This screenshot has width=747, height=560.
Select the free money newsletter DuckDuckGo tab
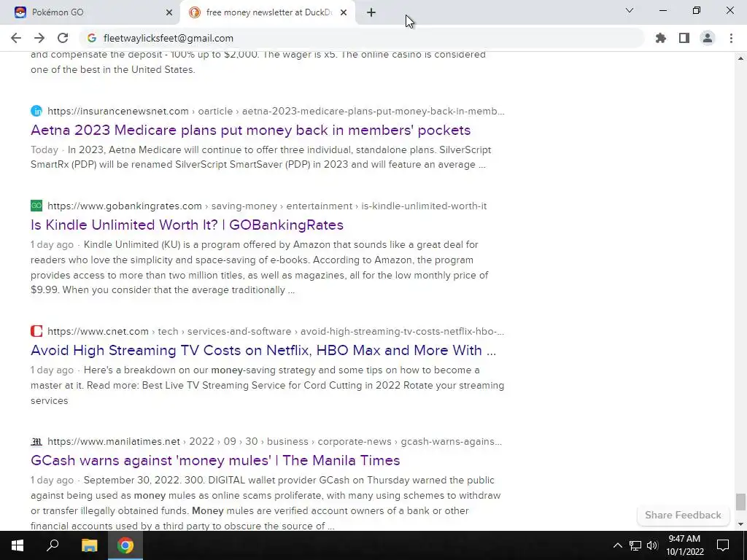click(267, 13)
